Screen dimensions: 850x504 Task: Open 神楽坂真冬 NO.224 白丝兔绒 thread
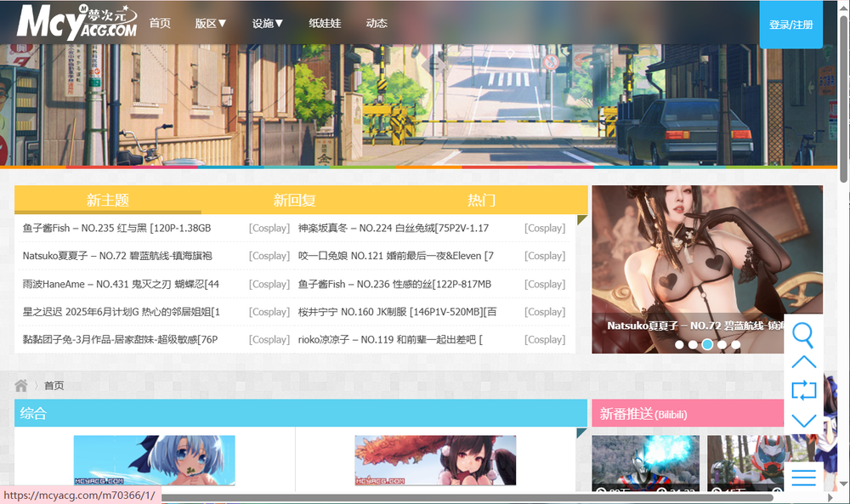(x=393, y=228)
